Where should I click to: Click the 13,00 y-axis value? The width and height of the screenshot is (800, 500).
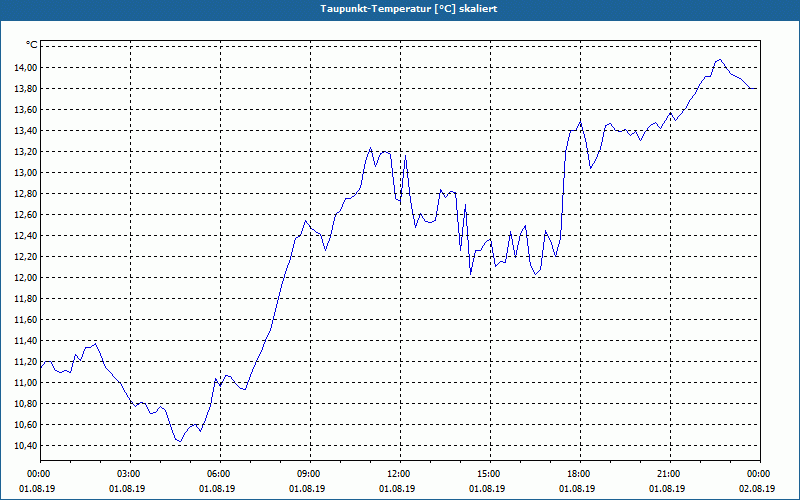pos(27,172)
